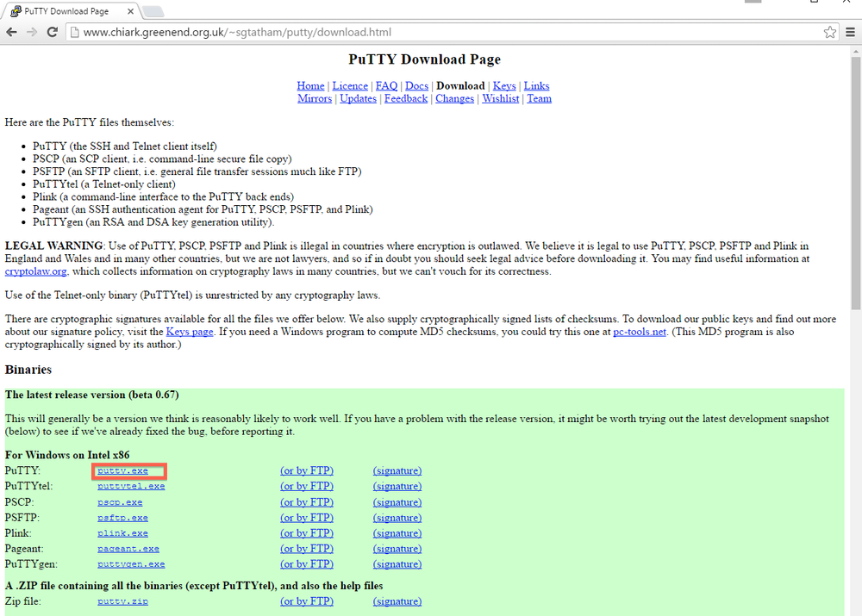The width and height of the screenshot is (862, 616).
Task: Close the PuTTY Download Page tab
Action: [130, 11]
